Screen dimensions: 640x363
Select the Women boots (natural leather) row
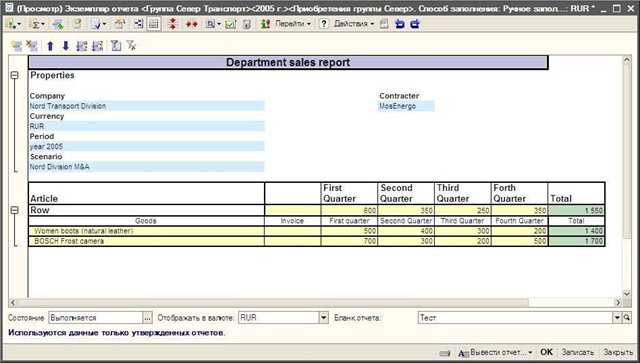pos(147,231)
